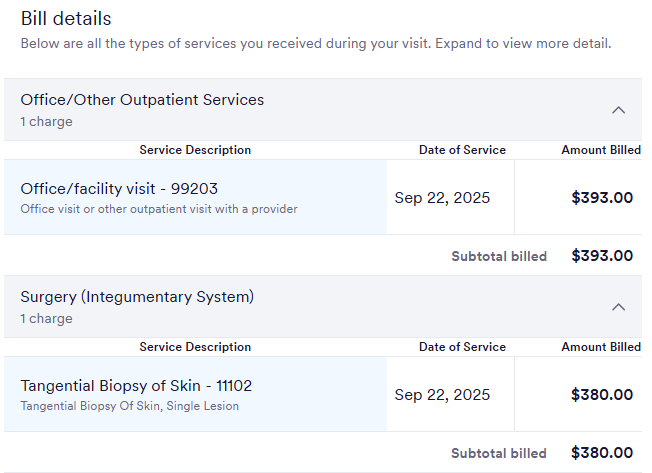652x473 pixels.
Task: Click the Bill details heading
Action: click(66, 18)
